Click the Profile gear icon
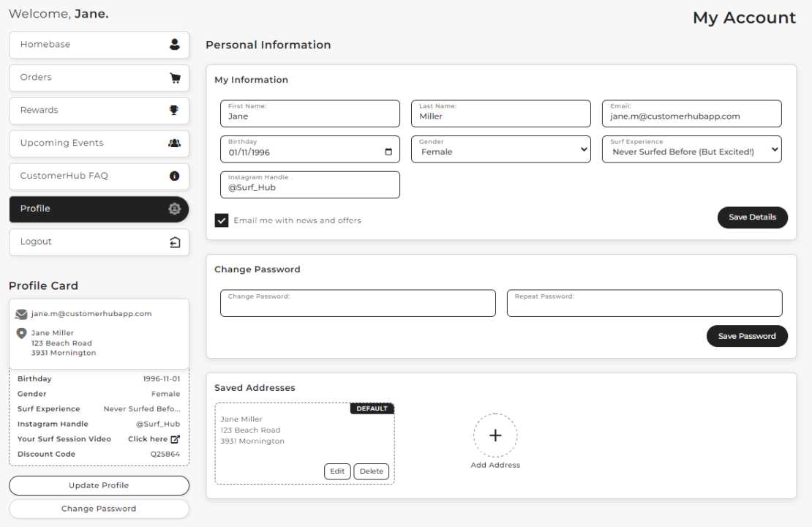Screen dimensions: 812x527 pyautogui.click(x=174, y=209)
